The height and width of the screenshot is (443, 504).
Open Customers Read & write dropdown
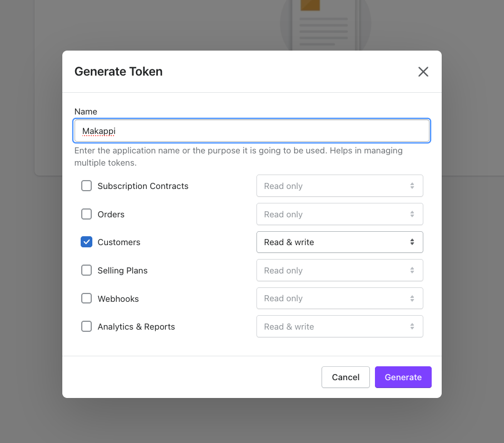[x=340, y=242]
